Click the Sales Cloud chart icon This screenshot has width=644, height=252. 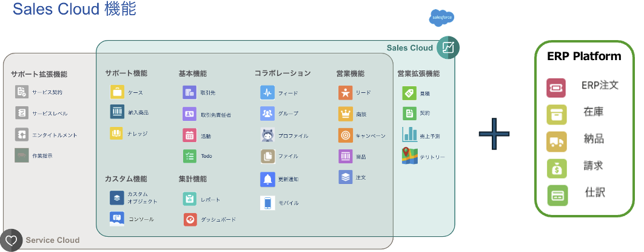(x=448, y=47)
